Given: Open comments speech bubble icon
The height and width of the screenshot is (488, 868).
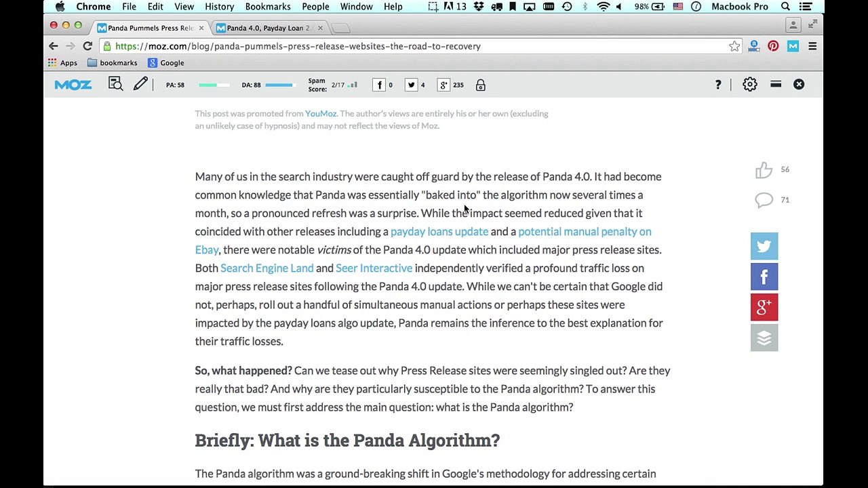Looking at the screenshot, I should click(x=764, y=200).
